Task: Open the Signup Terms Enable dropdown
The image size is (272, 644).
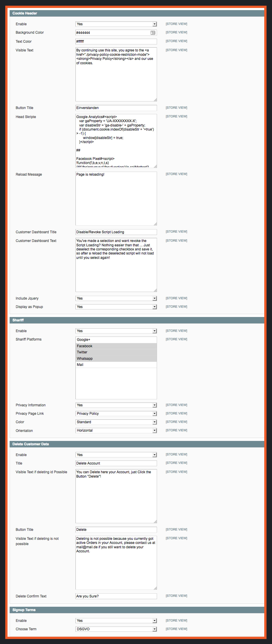Action: tap(116, 621)
